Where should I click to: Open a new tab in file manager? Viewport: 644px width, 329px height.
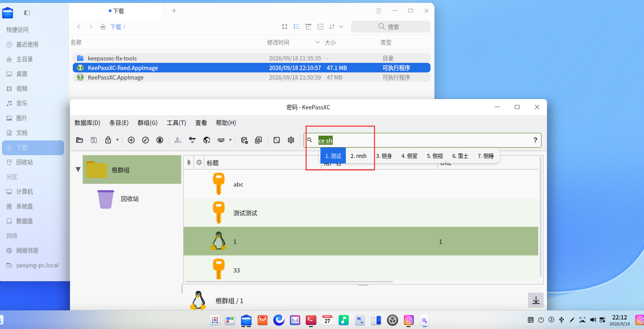click(x=174, y=11)
